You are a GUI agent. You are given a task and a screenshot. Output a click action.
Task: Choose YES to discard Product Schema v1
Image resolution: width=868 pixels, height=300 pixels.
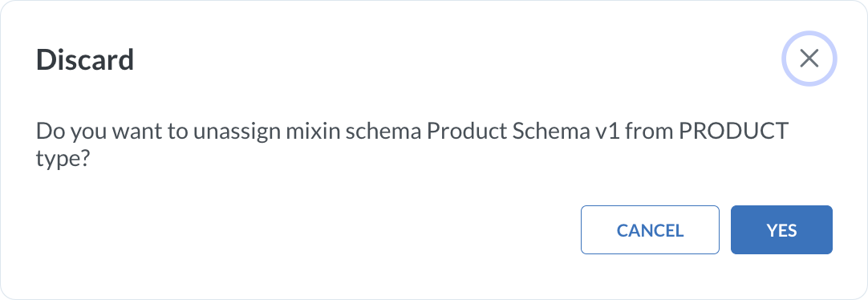pyautogui.click(x=781, y=229)
